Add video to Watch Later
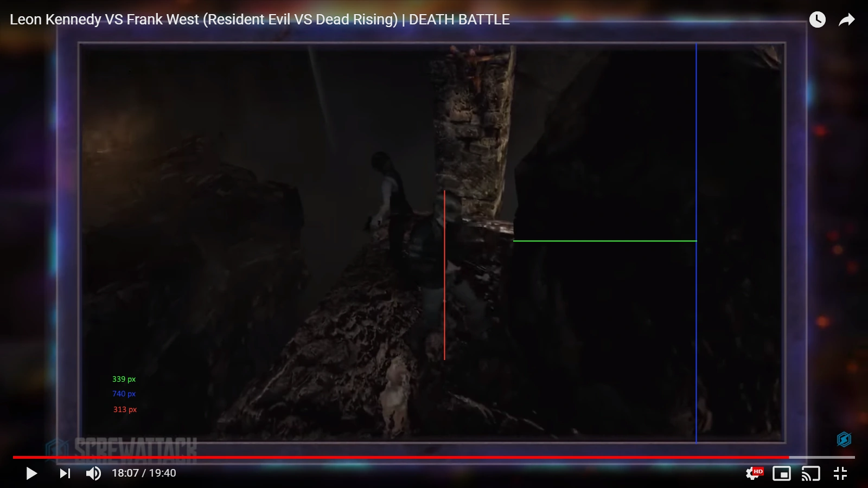The height and width of the screenshot is (488, 868). tap(818, 20)
